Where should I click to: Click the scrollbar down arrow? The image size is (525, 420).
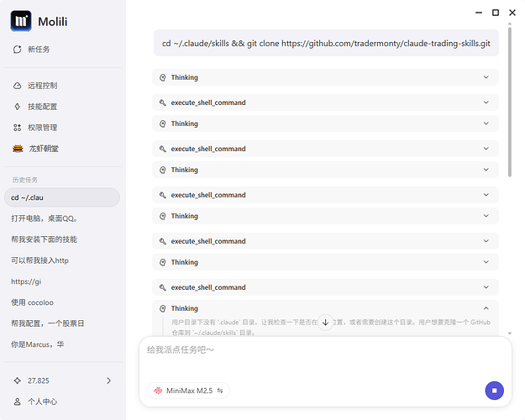[x=510, y=333]
